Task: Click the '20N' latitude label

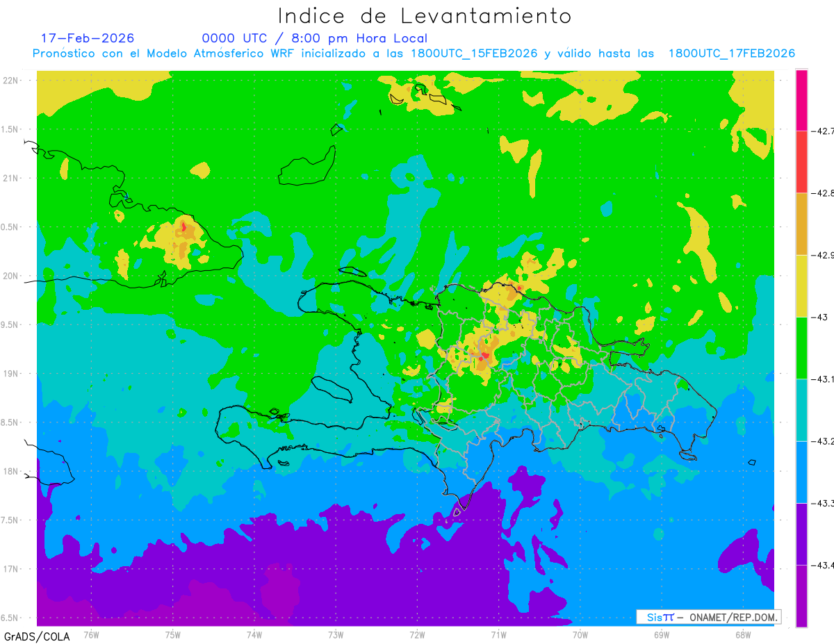Action: click(12, 276)
